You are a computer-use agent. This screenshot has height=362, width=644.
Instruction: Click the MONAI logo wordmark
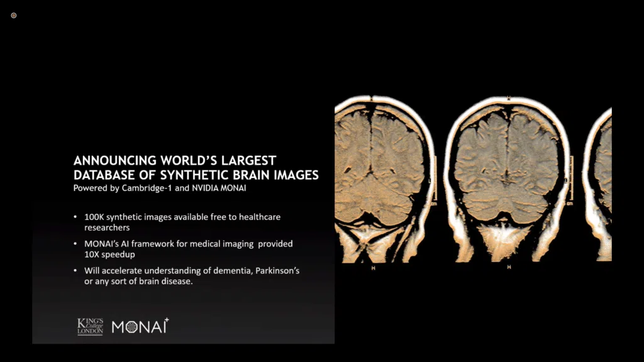(140, 326)
